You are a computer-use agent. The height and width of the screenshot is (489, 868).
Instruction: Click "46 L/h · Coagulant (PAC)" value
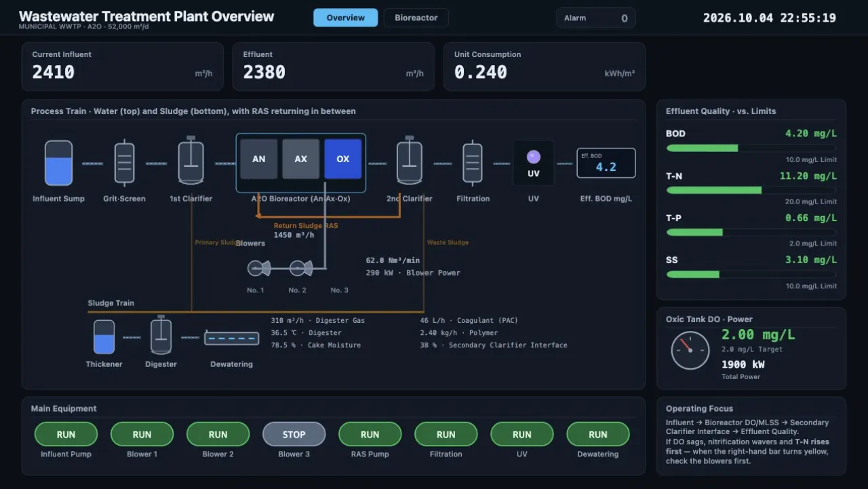469,320
